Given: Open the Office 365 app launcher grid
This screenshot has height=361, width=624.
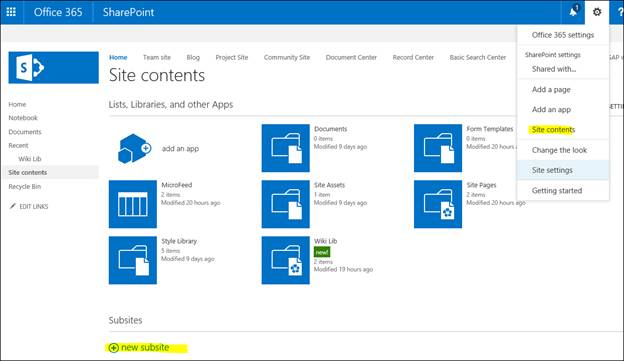Looking at the screenshot, I should (11, 12).
